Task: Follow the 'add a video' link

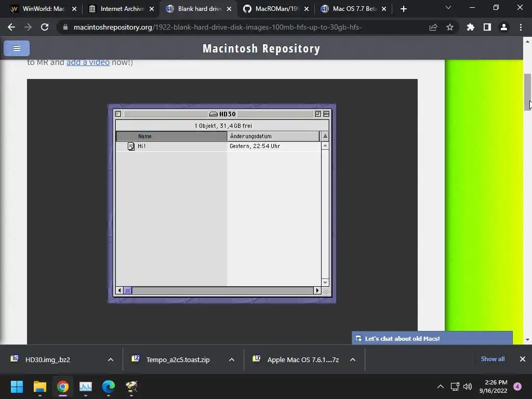Action: pos(88,62)
